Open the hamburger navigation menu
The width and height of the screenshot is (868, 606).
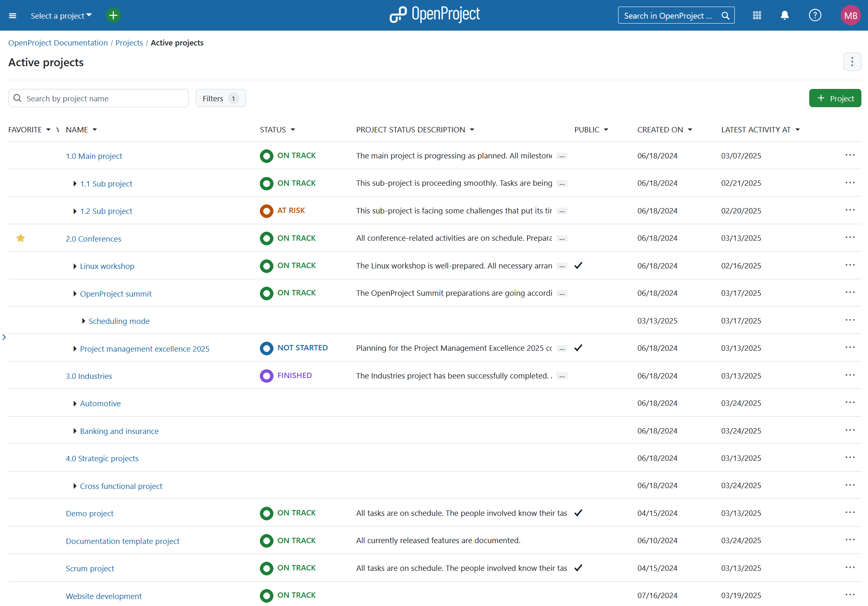12,15
